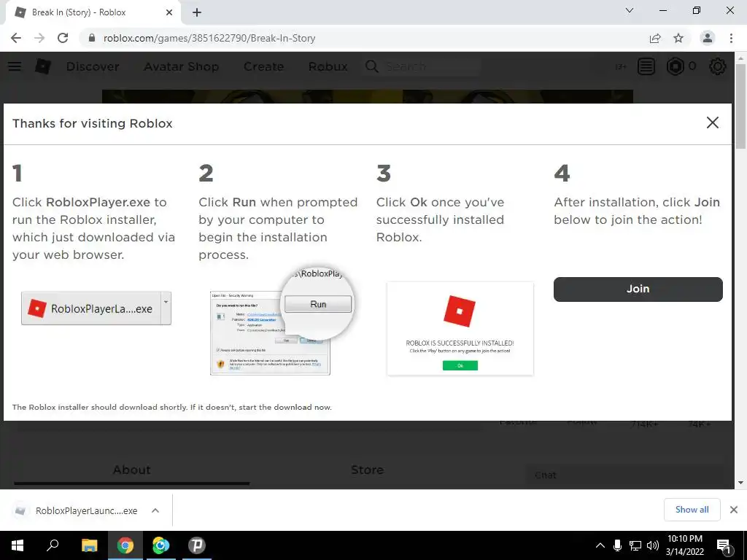The image size is (747, 560).
Task: Show hidden system tray icons
Action: pyautogui.click(x=600, y=545)
